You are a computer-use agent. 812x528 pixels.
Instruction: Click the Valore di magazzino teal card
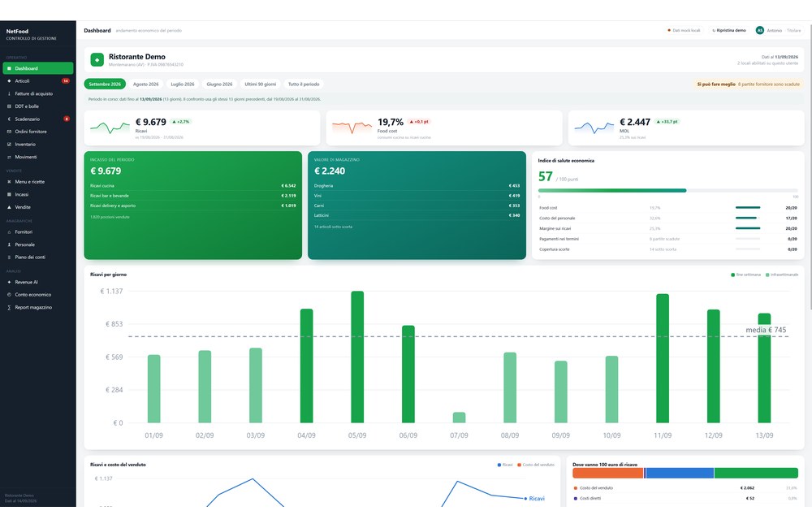click(417, 206)
